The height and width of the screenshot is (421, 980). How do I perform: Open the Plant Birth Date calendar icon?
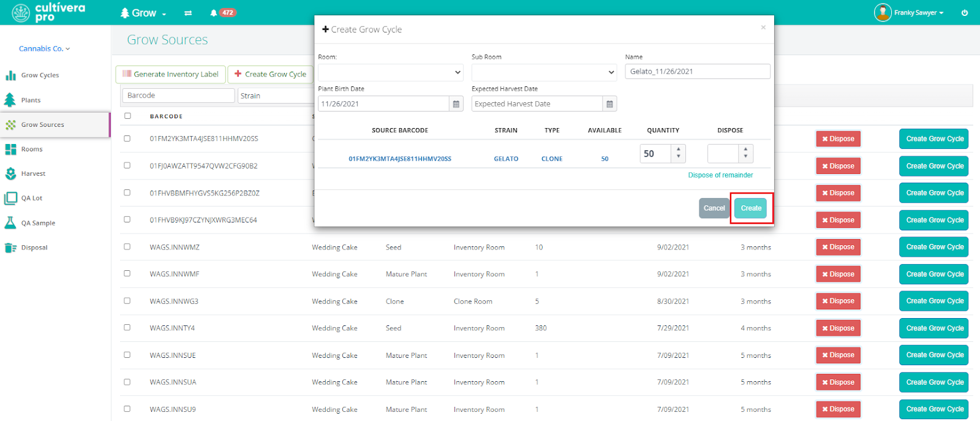(456, 104)
